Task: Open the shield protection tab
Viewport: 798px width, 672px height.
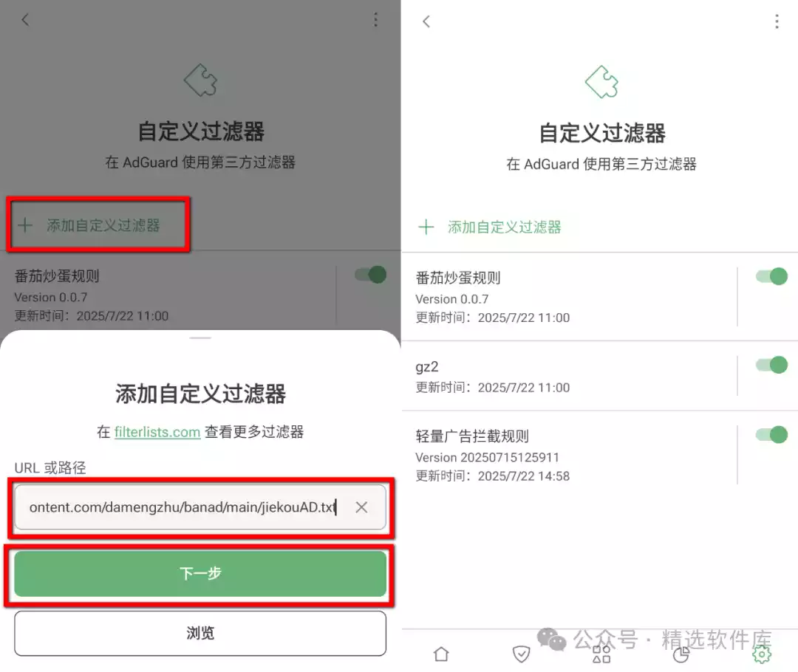Action: tap(521, 654)
